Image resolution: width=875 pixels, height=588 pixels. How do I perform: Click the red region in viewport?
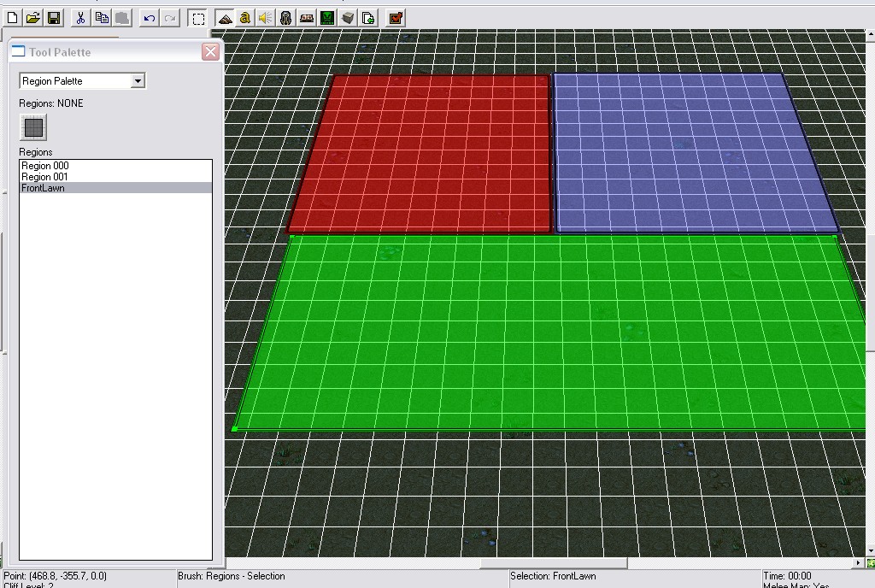(420, 154)
